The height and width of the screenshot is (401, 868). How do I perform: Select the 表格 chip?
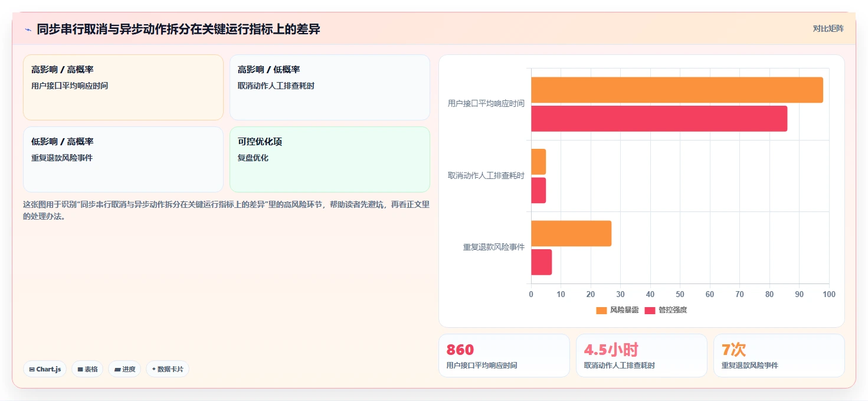87,369
